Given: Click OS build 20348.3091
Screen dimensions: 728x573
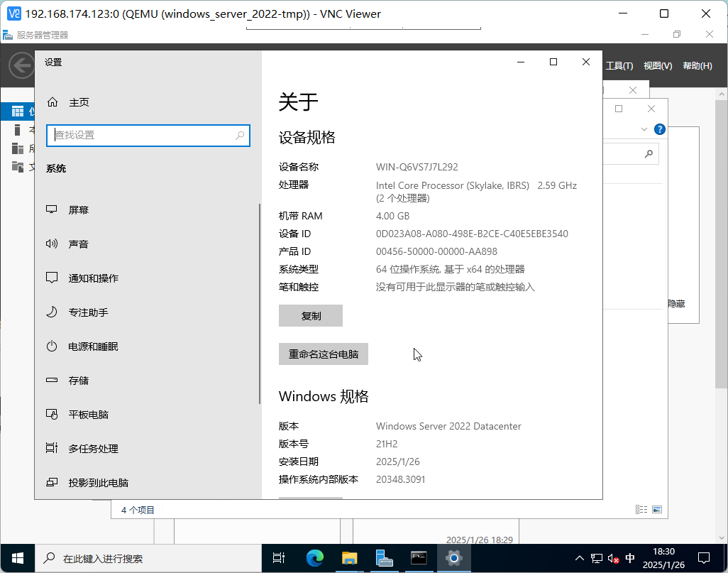Looking at the screenshot, I should point(400,479).
